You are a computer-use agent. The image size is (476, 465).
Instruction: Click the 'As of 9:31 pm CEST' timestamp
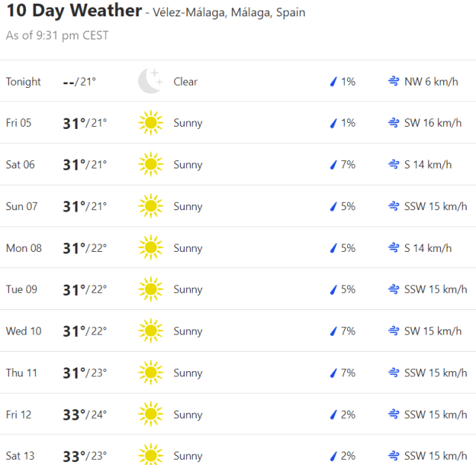[x=57, y=36]
